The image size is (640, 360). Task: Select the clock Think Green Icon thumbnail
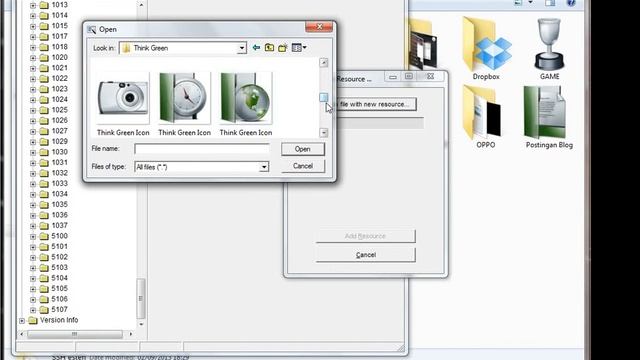click(x=184, y=98)
